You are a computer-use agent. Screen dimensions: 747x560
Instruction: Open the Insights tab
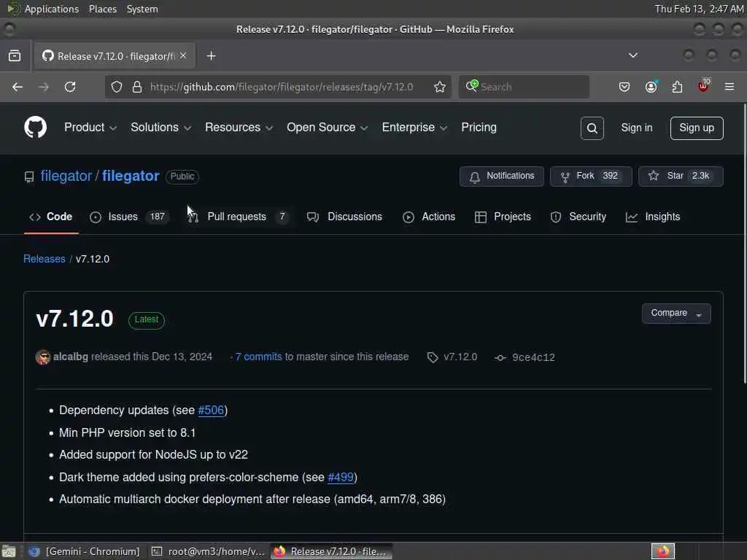(653, 217)
